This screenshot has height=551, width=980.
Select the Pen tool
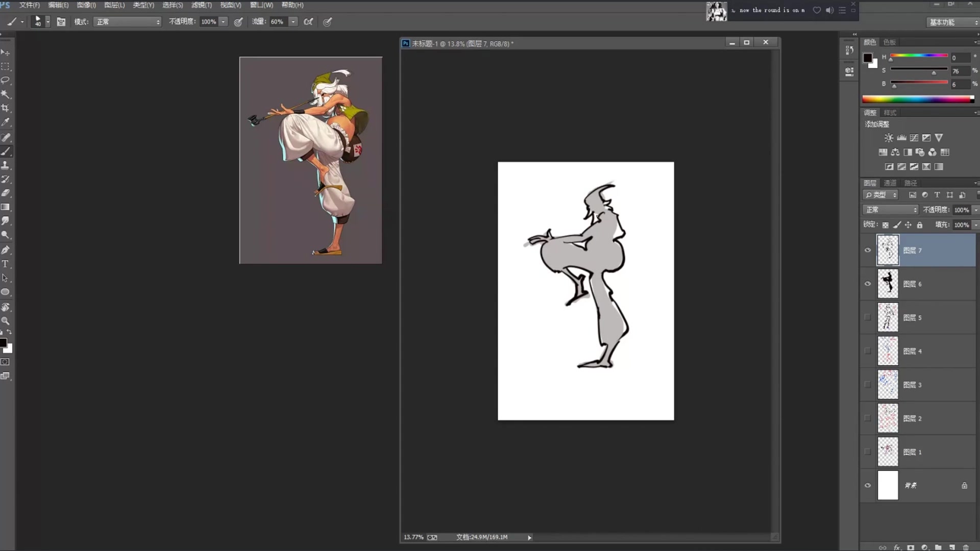[x=6, y=250]
